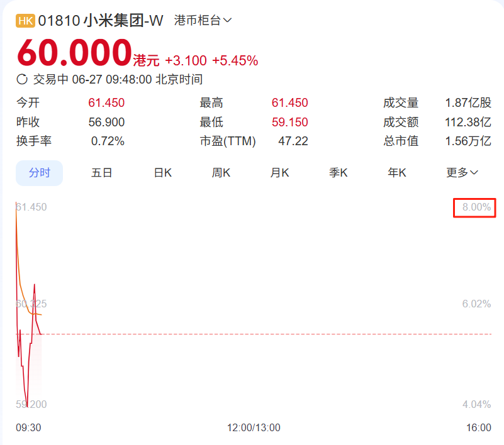Select the 年K chart tab
The height and width of the screenshot is (445, 504).
point(397,173)
